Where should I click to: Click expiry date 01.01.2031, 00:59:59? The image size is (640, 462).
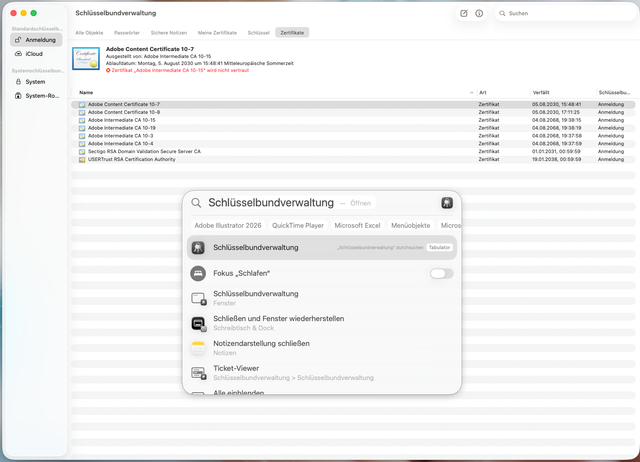[x=556, y=151]
